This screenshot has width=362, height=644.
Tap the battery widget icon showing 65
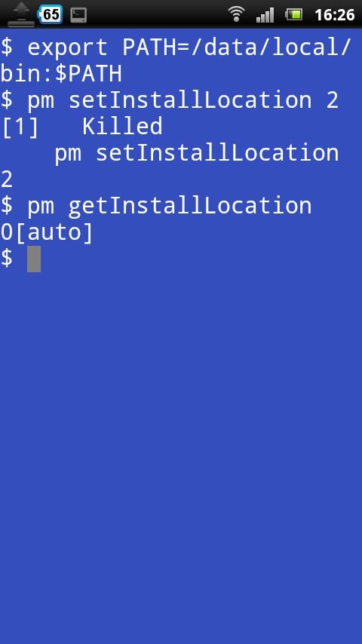[x=50, y=15]
